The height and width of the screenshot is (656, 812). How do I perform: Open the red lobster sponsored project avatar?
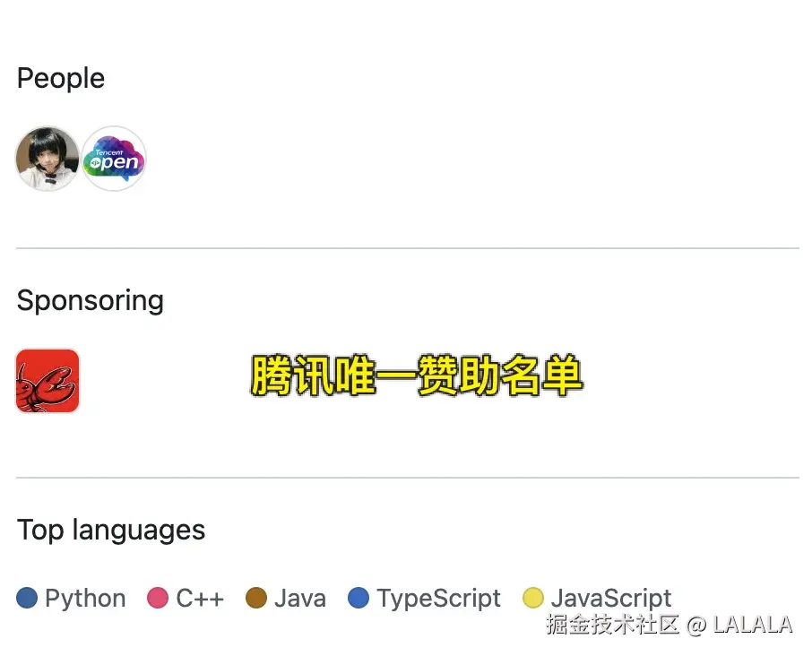(48, 381)
